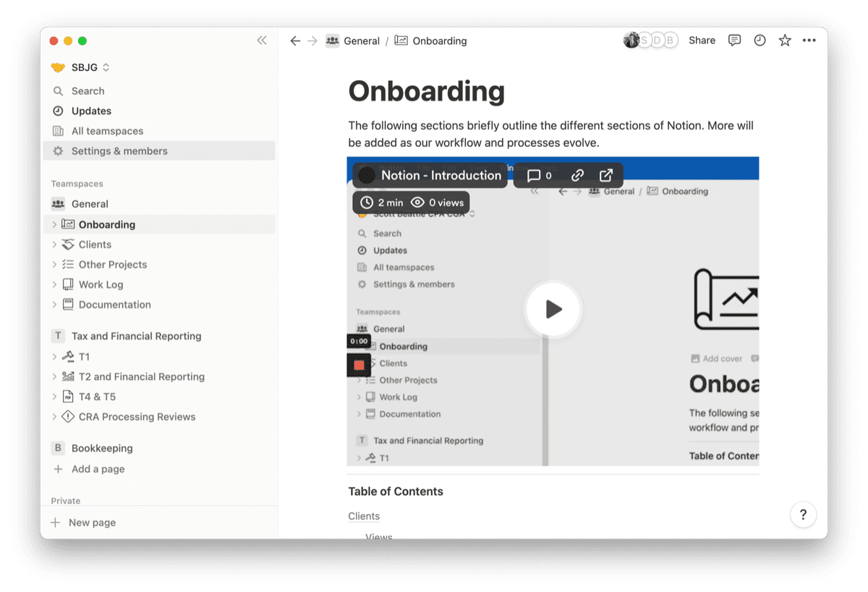This screenshot has height=592, width=868.
Task: Expand the Other Projects chevron
Action: pos(54,264)
